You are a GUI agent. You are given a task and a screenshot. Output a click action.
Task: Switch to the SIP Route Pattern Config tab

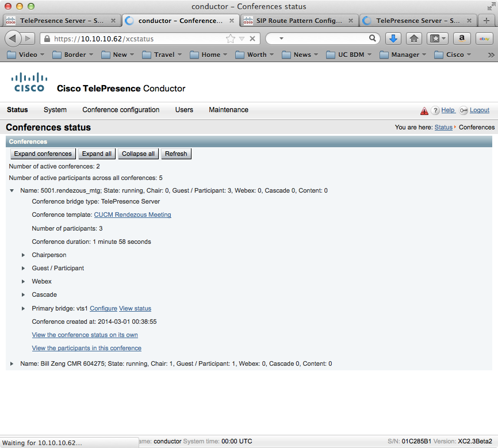click(x=298, y=21)
